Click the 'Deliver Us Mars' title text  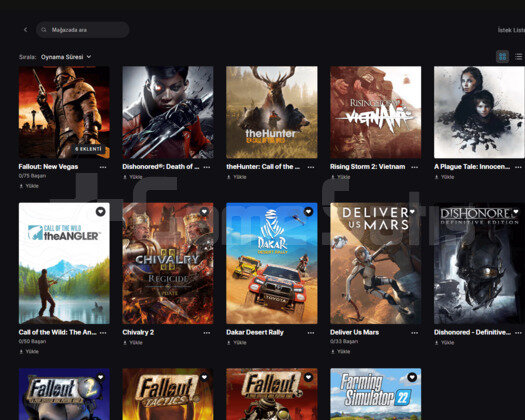355,333
